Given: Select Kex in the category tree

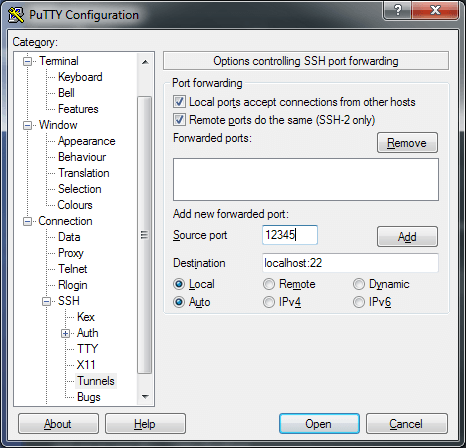Looking at the screenshot, I should click(x=86, y=317).
